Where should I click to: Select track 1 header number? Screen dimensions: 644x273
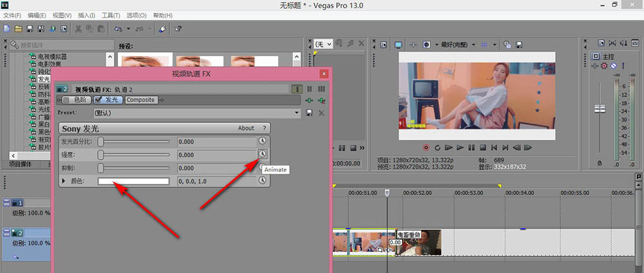(17, 202)
